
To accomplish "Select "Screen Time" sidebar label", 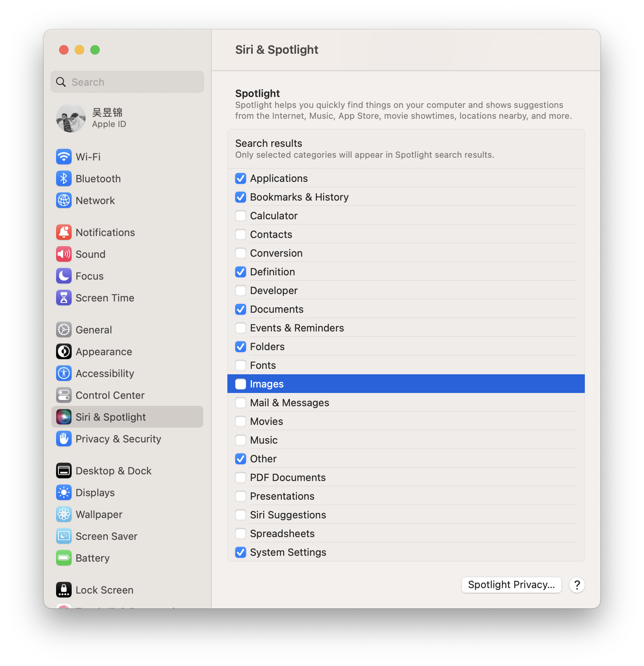I will 105,298.
